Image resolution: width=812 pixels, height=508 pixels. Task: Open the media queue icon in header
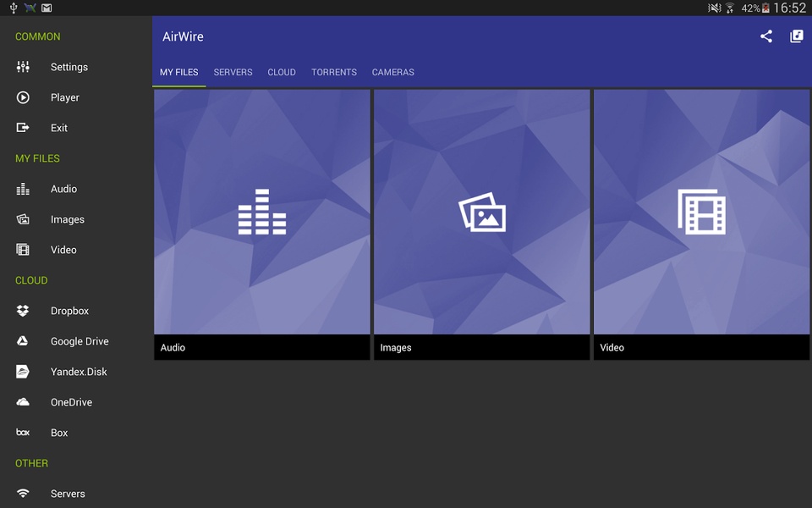point(797,36)
